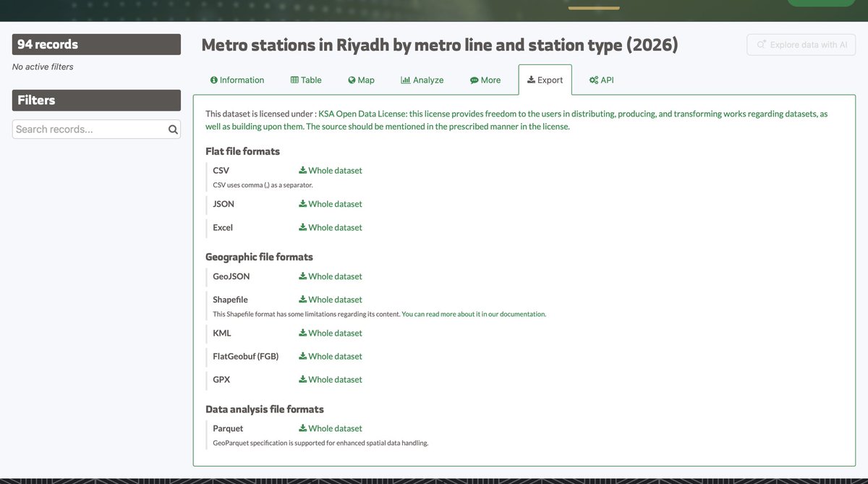Download whole dataset as FlatGeobuf (FGB)

[331, 356]
